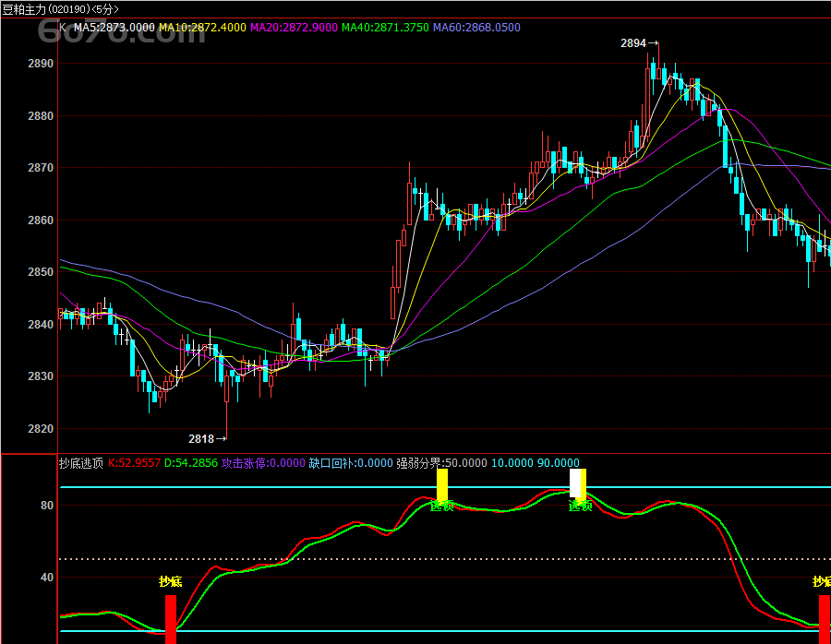Click the 2870 price axis label
This screenshot has width=831, height=644.
[41, 168]
